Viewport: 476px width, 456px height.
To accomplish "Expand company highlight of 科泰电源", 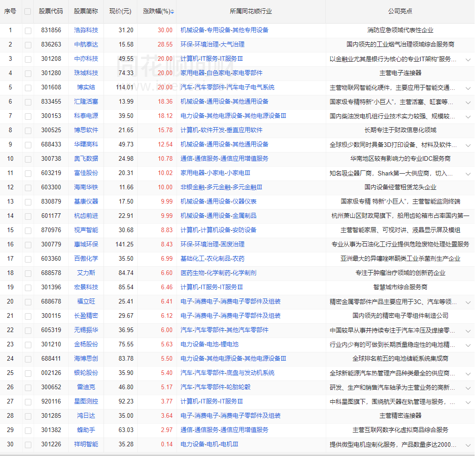I will point(468,117).
